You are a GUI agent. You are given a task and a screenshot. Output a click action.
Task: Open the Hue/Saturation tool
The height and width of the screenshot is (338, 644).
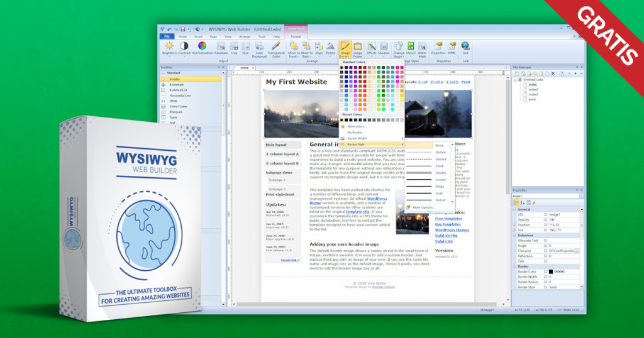click(x=202, y=46)
